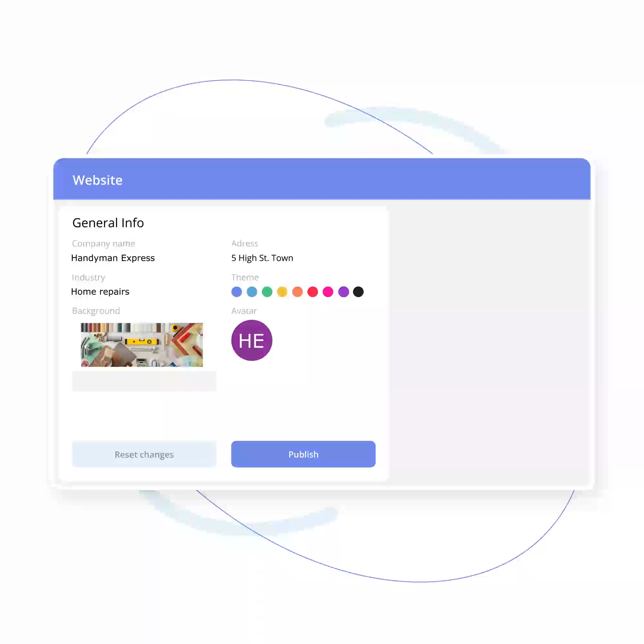The width and height of the screenshot is (644, 644).
Task: Click the Theme label
Action: [245, 277]
